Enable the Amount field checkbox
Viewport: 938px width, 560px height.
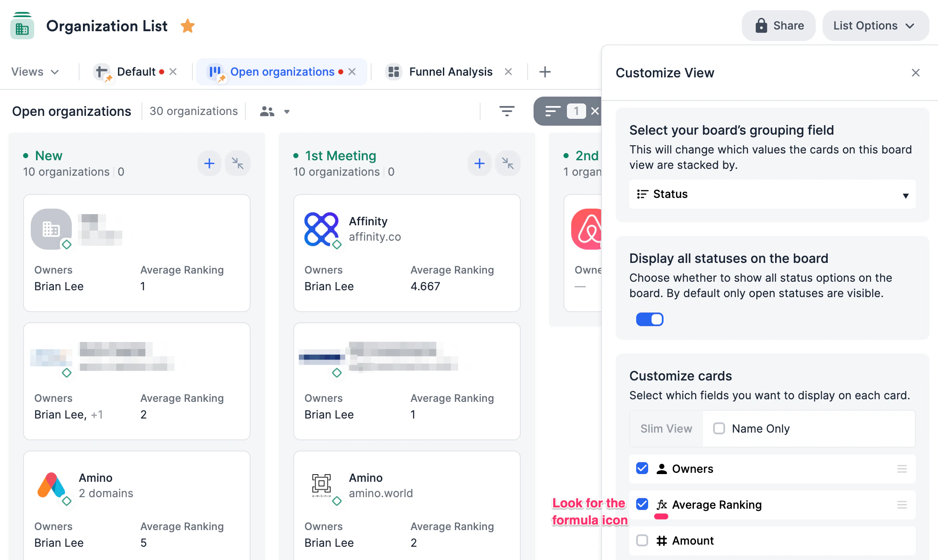point(642,540)
